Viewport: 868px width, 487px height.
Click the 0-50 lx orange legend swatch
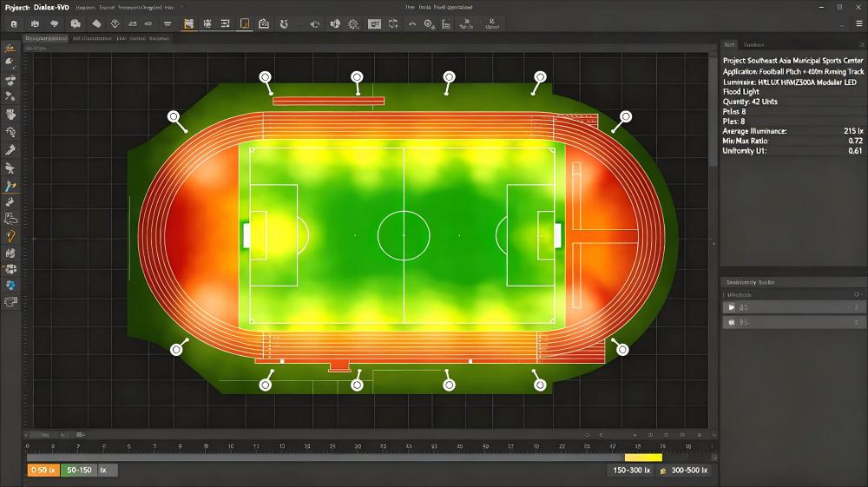tap(43, 470)
